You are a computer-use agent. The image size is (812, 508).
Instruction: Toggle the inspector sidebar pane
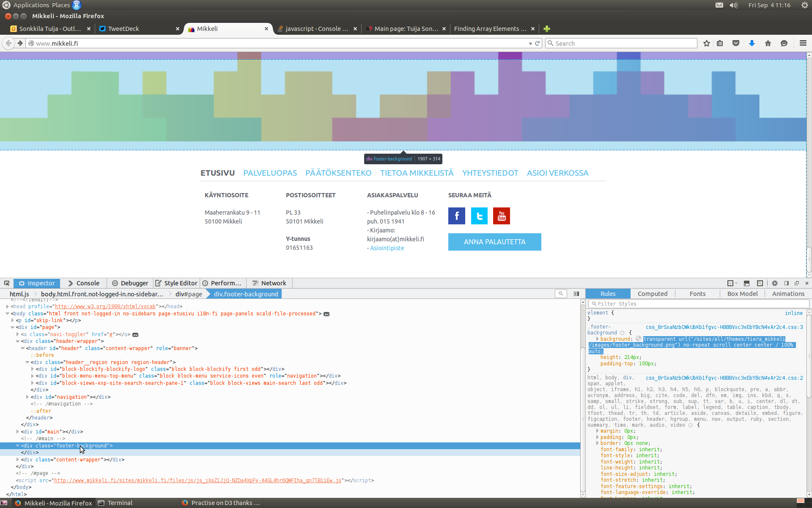[x=576, y=294]
